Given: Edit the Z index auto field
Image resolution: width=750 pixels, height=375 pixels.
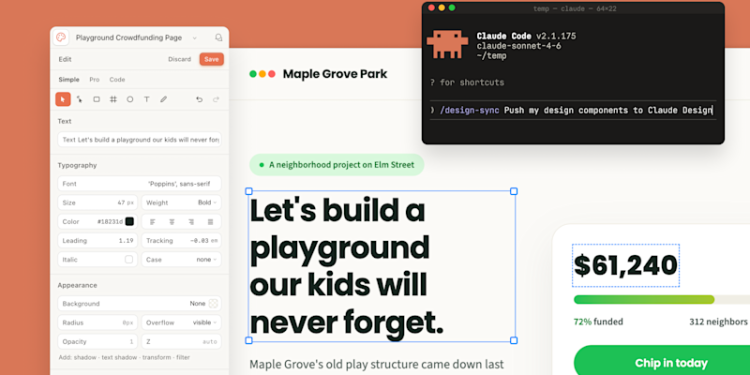Looking at the screenshot, I should pos(181,342).
